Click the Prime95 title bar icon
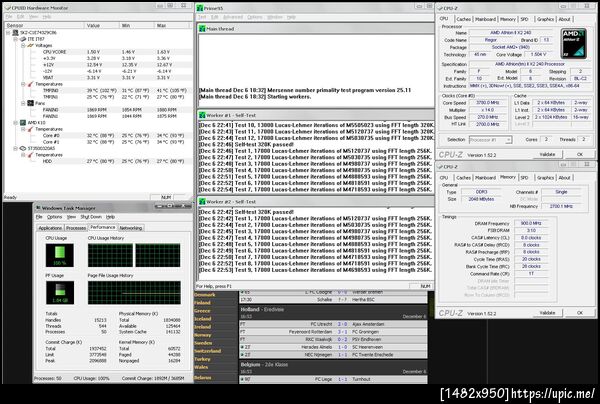Viewport: 600px width, 404px height. coord(200,8)
